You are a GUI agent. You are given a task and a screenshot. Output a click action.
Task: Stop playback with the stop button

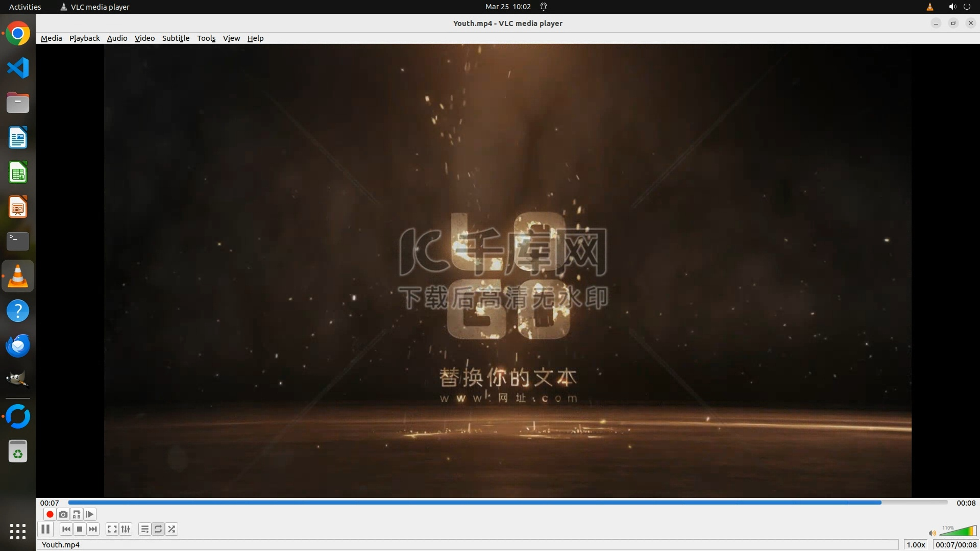pos(80,529)
